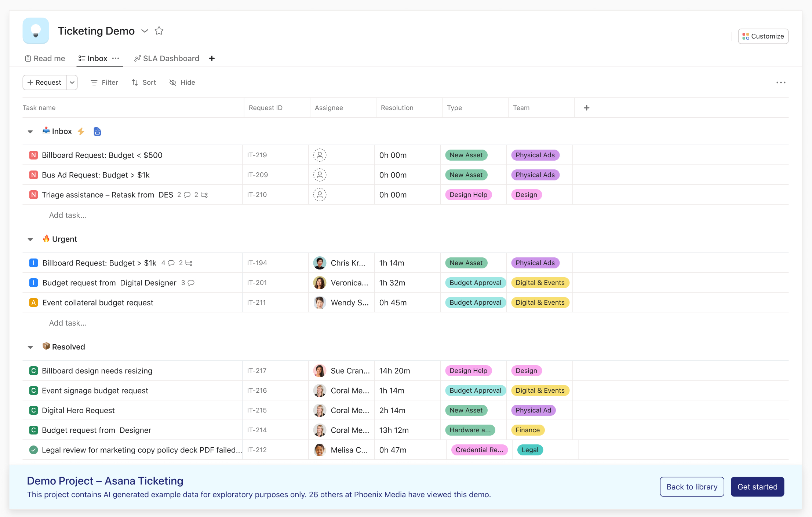
Task: Click the lightning rules icon beside Inbox
Action: click(x=81, y=131)
